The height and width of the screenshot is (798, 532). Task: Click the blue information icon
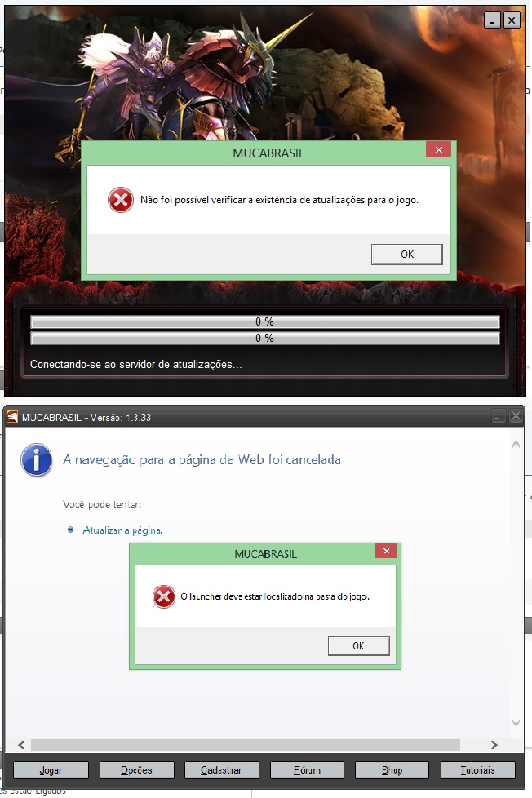36,460
